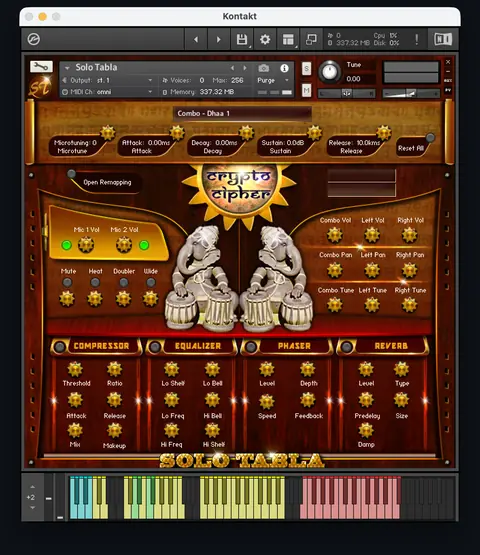Open Combo - Dhaa 1 articulation selector
This screenshot has height=555, width=480.
coord(242,113)
